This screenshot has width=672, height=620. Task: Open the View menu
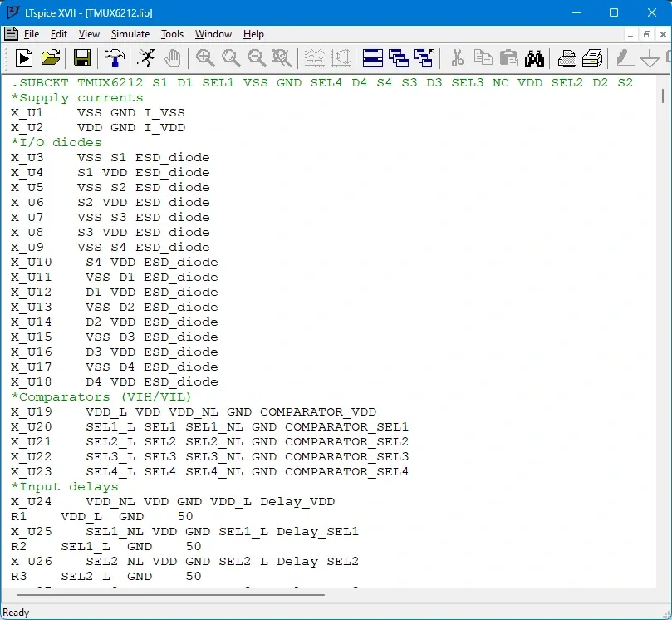tap(89, 34)
